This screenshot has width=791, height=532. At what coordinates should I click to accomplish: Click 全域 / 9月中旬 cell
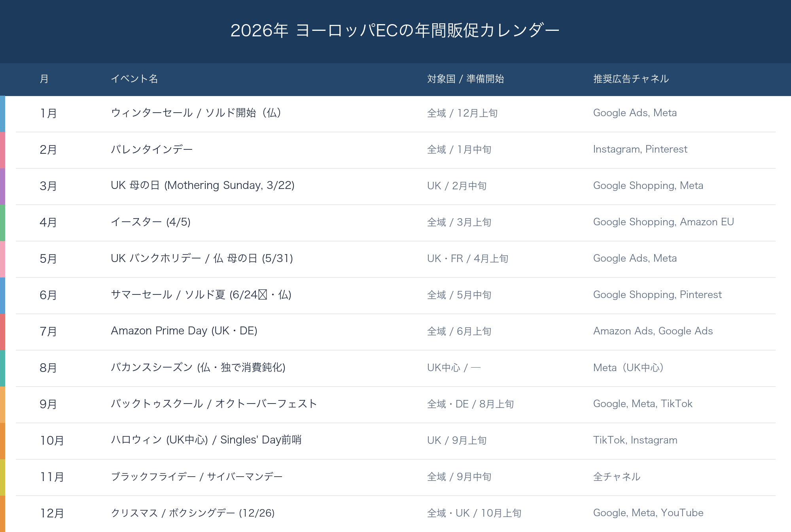coord(459,477)
